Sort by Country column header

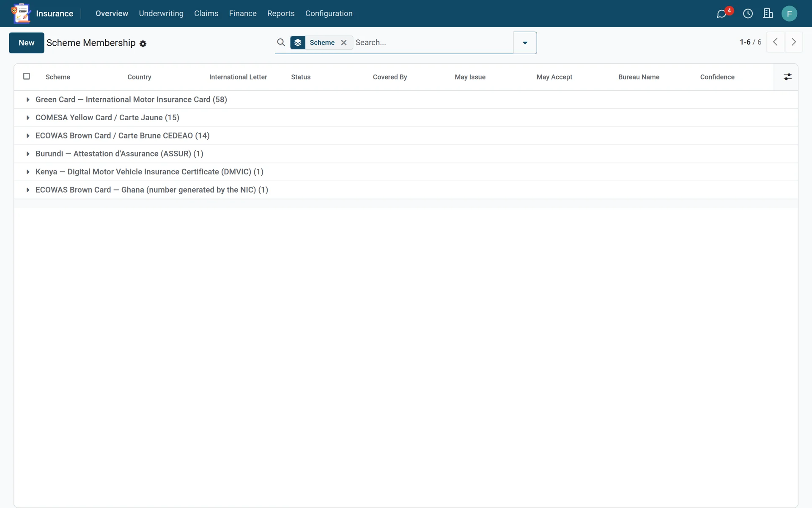coord(139,77)
